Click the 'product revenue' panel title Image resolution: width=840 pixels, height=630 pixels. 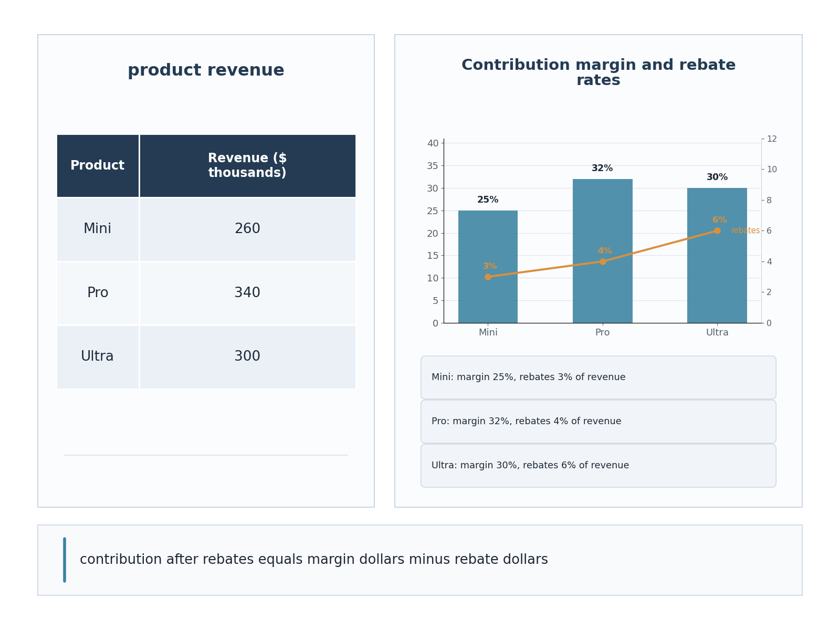coord(206,70)
